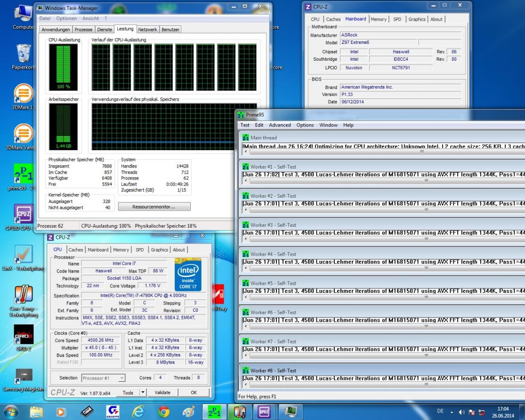Launch Internet Explorer from the taskbar
525x420 pixels.
138,412
